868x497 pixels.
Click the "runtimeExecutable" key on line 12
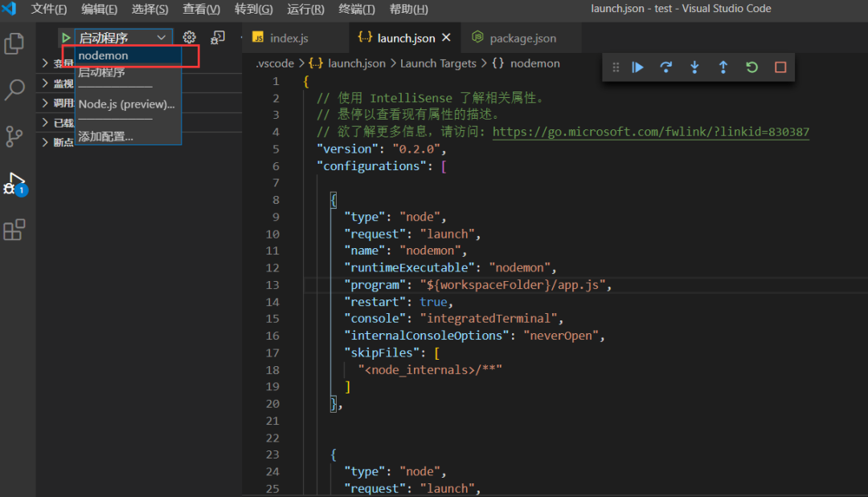click(410, 267)
